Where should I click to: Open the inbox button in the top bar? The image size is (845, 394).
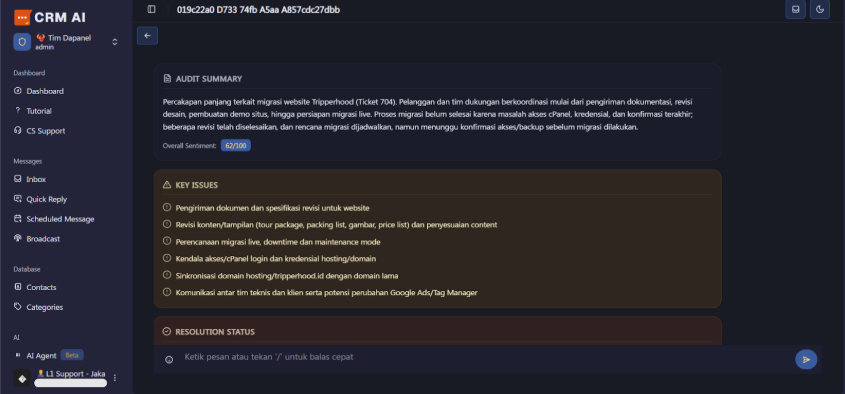pos(795,9)
